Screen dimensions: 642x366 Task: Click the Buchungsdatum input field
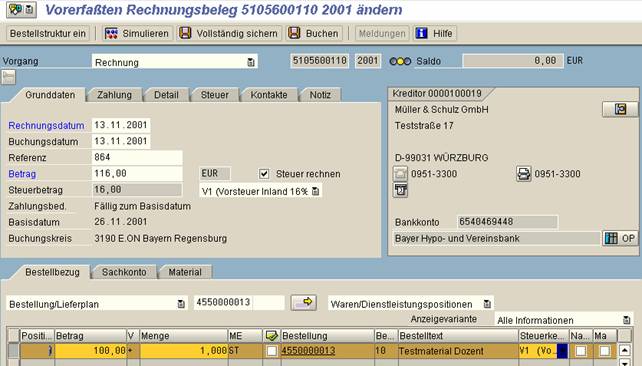pos(121,141)
